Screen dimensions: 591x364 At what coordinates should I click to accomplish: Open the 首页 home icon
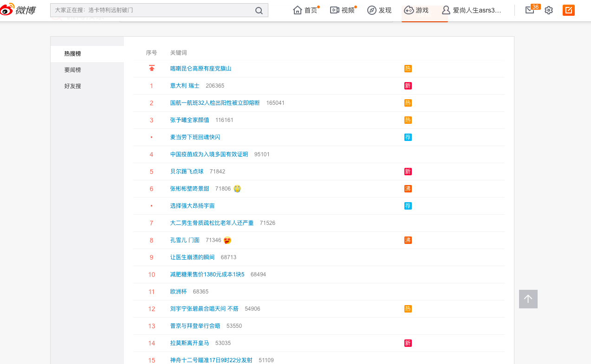point(298,10)
